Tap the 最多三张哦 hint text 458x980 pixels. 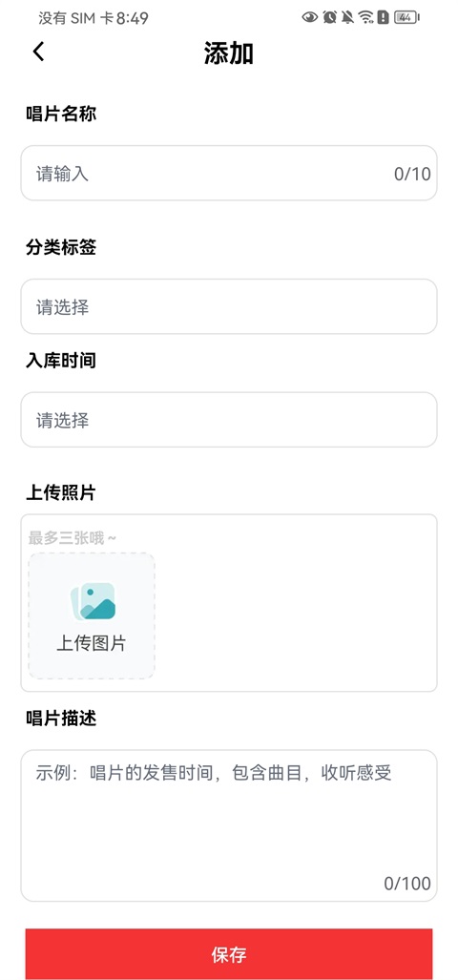[x=72, y=537]
